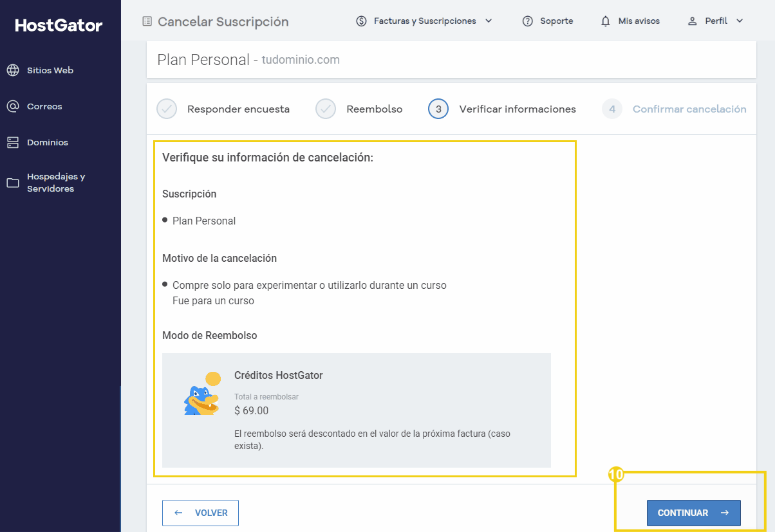
Task: Click the Mis avisos bell icon
Action: [606, 21]
